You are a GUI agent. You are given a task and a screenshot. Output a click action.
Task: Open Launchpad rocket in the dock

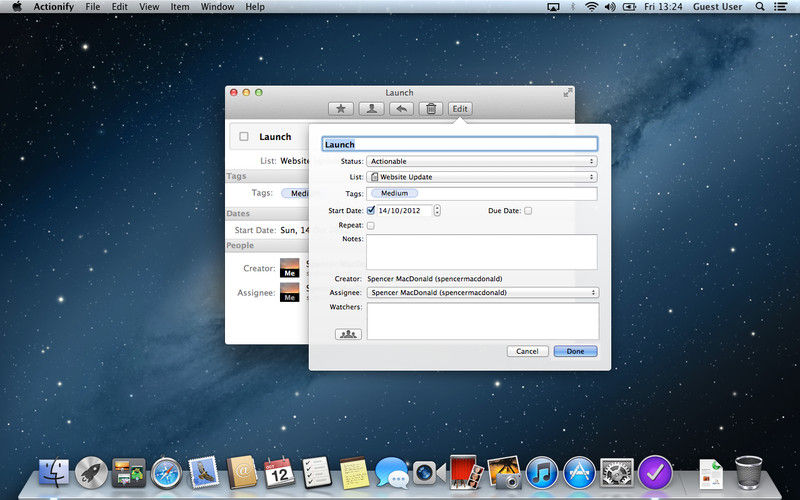coord(91,472)
